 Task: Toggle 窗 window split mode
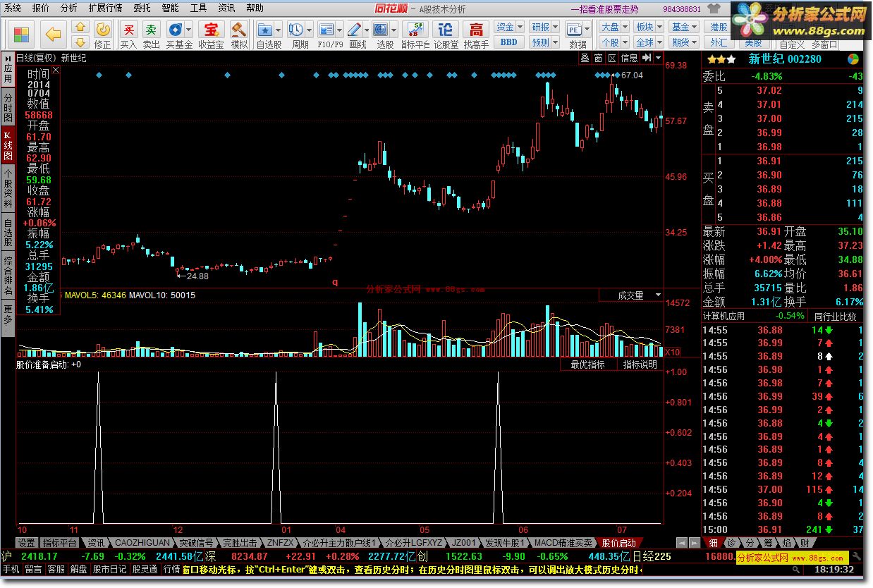[x=598, y=58]
